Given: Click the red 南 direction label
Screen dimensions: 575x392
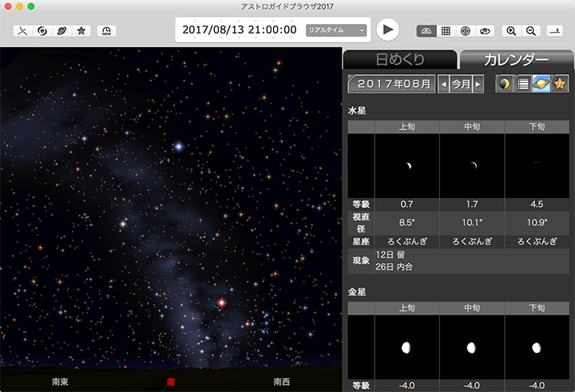Looking at the screenshot, I should [x=171, y=382].
